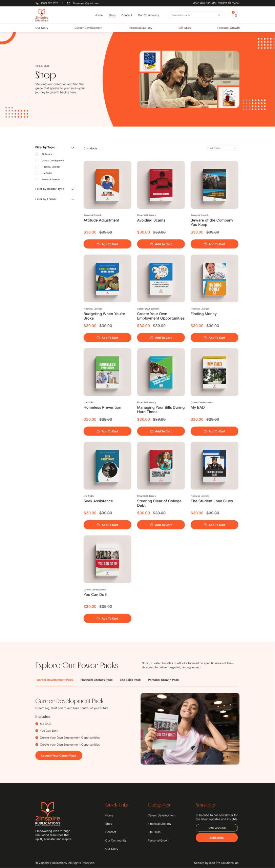Uncheck the All Topics filter
The width and height of the screenshot is (275, 868).
37,154
